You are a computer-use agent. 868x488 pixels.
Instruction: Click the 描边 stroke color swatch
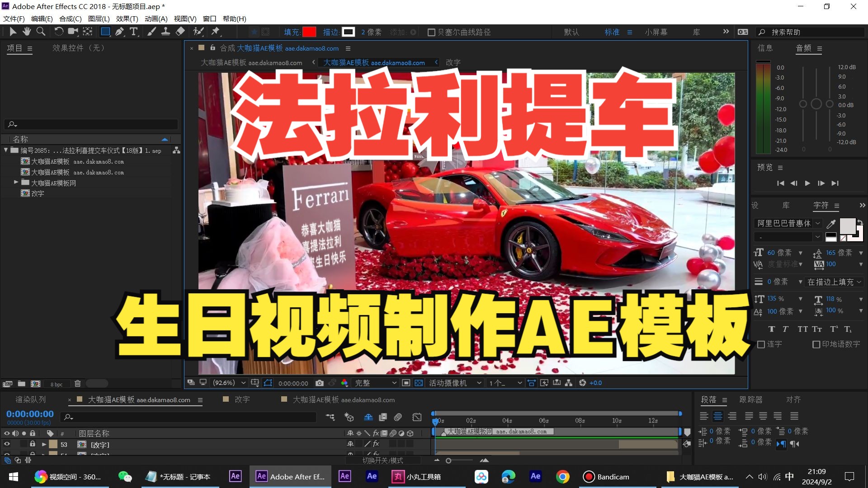pos(348,32)
